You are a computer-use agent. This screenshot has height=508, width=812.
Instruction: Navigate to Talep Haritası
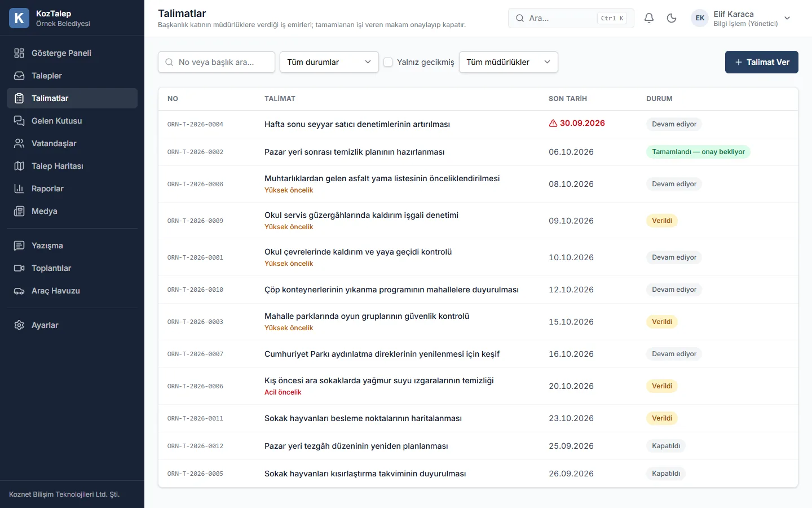[x=72, y=166]
